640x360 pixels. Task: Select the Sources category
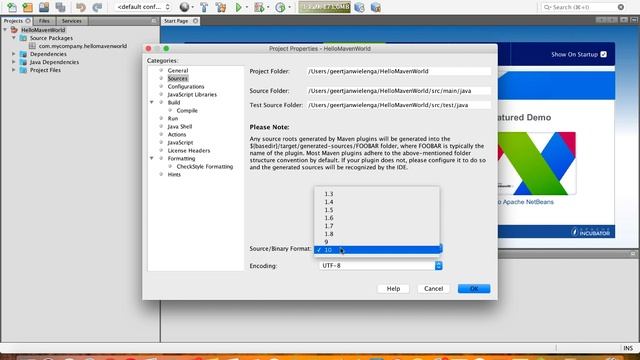[178, 78]
